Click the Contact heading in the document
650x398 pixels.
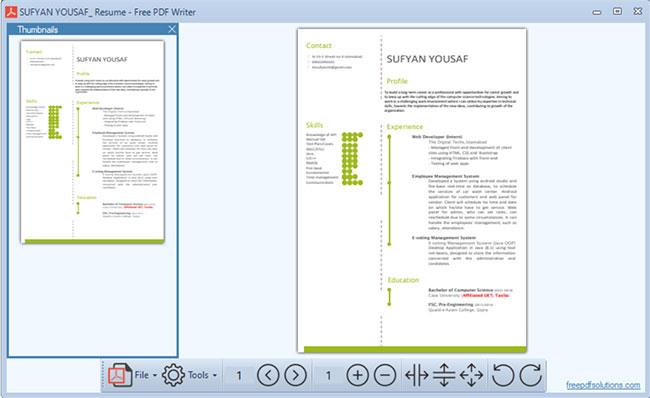click(x=319, y=45)
